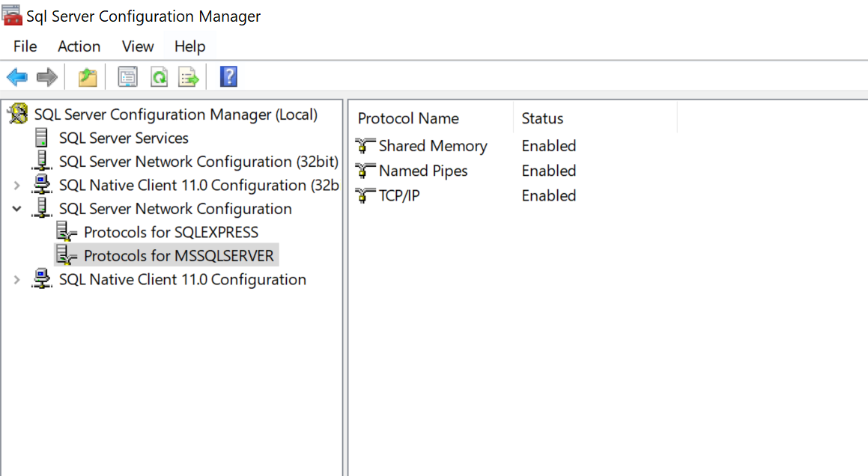Open Properties via toolbar icon

pyautogui.click(x=127, y=77)
